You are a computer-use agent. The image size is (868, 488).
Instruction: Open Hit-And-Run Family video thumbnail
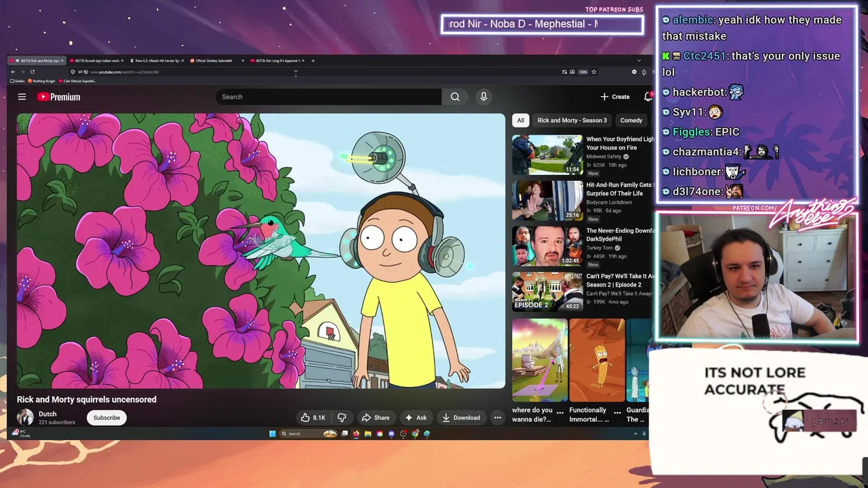(x=547, y=200)
